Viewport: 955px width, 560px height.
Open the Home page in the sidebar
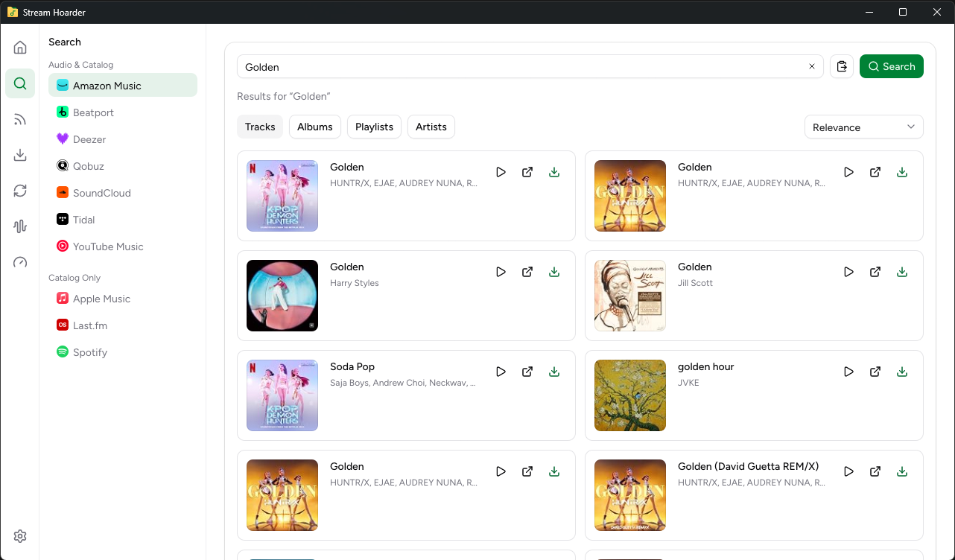[20, 48]
